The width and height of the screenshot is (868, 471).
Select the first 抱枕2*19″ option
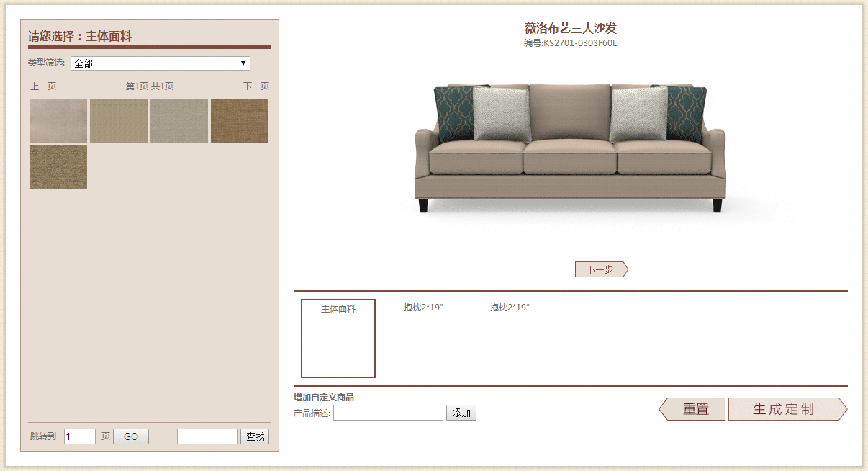coord(423,308)
